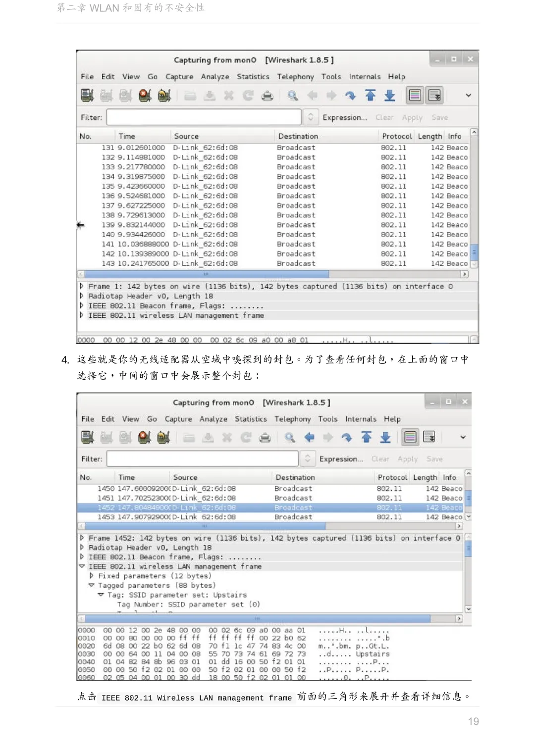Collapse wireless LAN management frame in lower window
Image resolution: width=535 pixels, height=756 pixels.
(x=82, y=566)
